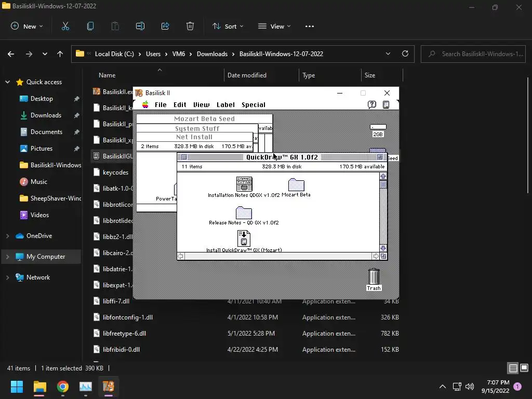Expand My Computer in navigation pane
Image resolution: width=532 pixels, height=399 pixels.
[x=7, y=257]
